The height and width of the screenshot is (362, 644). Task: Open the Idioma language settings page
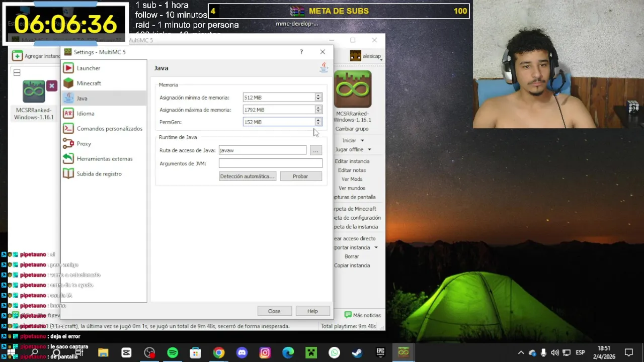(104, 113)
